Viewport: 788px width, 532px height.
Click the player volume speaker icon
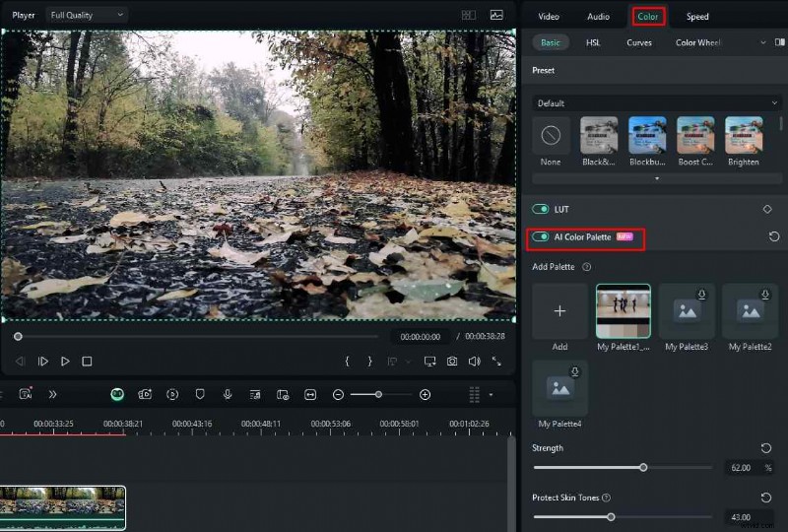click(474, 362)
